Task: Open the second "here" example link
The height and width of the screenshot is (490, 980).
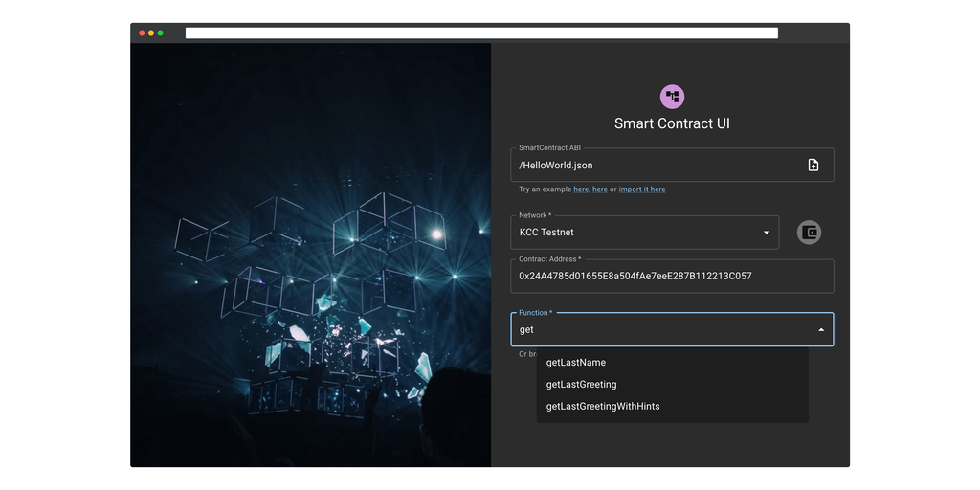Action: (x=600, y=189)
